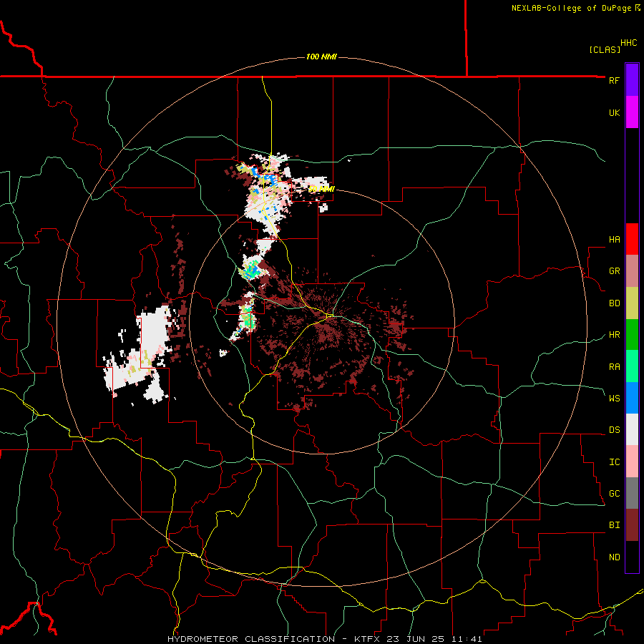Click the RA legend label
The height and width of the screenshot is (644, 644).
point(614,367)
